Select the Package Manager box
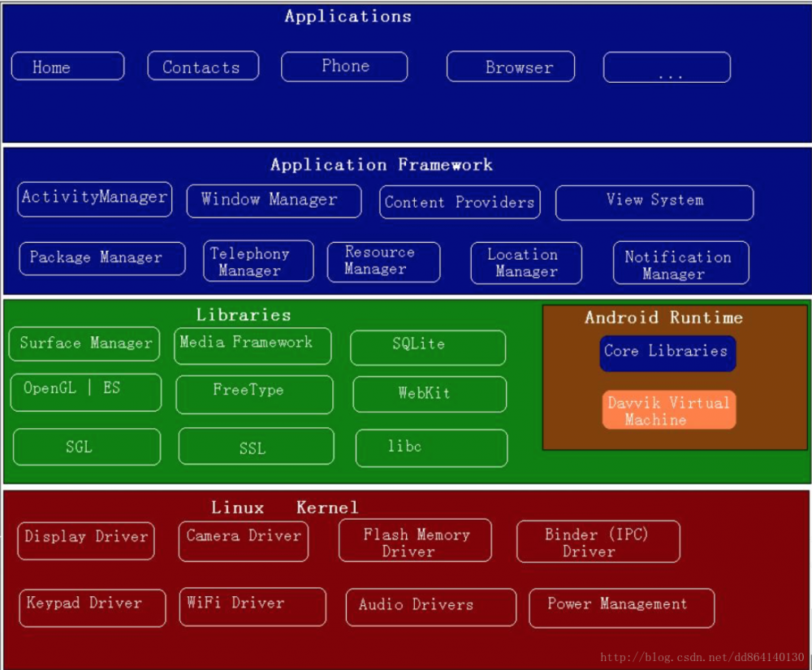 coord(101,258)
